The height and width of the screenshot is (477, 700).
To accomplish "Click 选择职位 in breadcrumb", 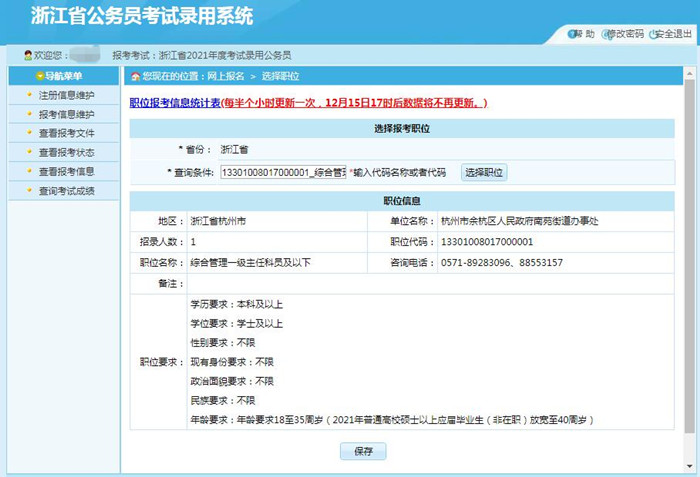I will pyautogui.click(x=280, y=76).
